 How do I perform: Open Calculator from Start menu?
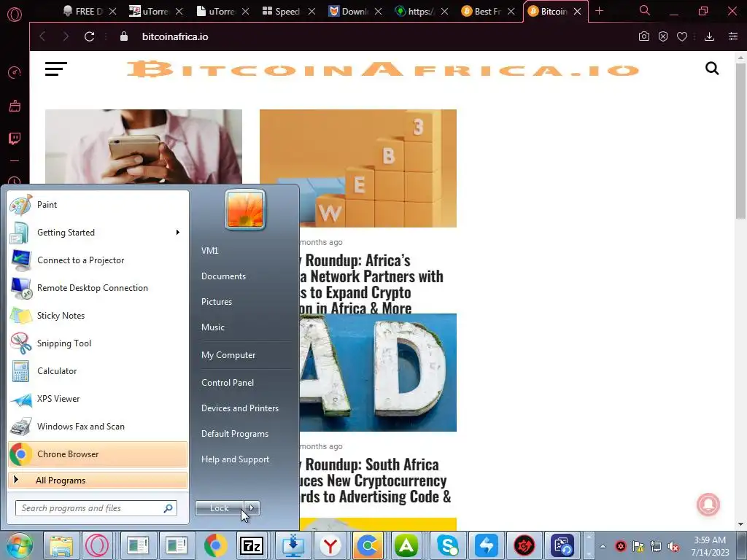[x=98, y=371]
